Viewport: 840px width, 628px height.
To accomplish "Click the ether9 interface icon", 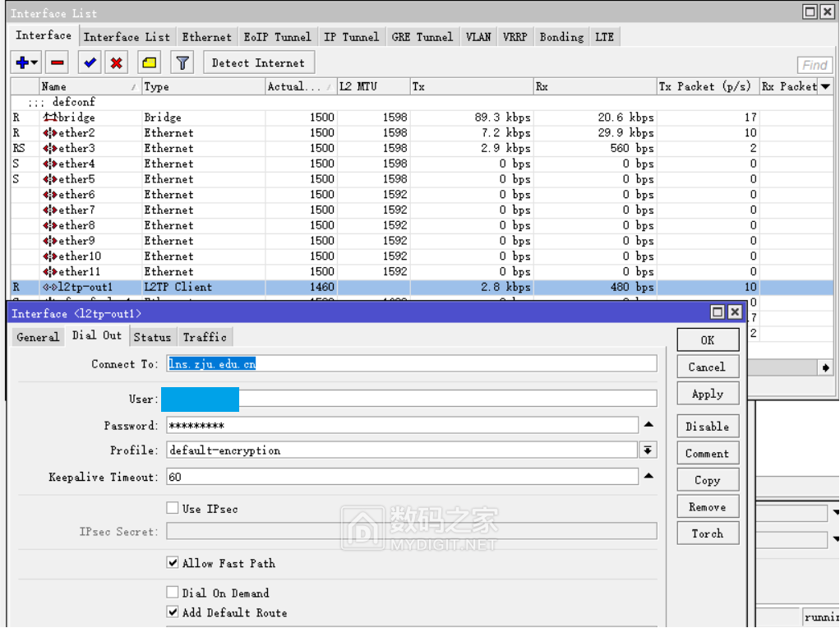I will (50, 241).
